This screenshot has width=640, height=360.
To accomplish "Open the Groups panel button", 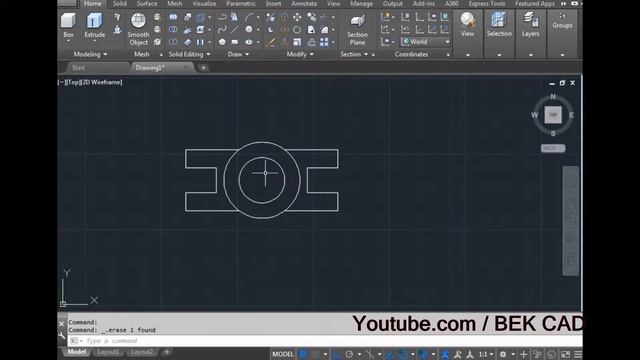I will pos(562,21).
